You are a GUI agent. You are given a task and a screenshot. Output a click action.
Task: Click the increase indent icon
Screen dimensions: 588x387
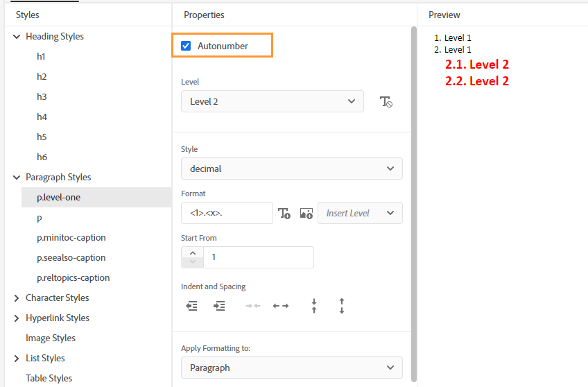point(219,306)
